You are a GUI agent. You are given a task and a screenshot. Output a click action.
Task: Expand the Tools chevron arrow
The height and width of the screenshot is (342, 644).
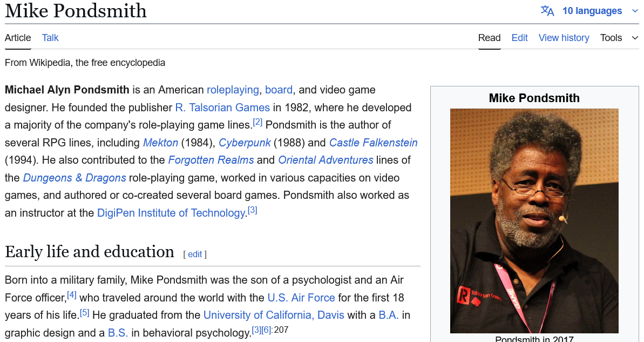[635, 38]
